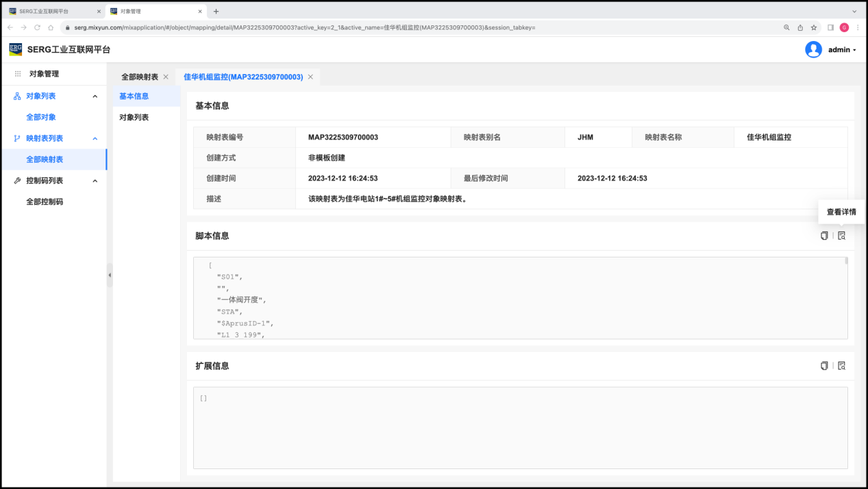Screen dimensions: 868x489
Task: Collapse the 映射表列表 menu group
Action: pos(95,138)
